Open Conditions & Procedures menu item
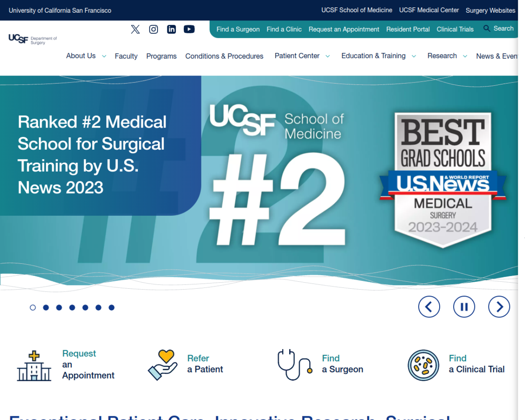The width and height of the screenshot is (525, 420). [x=224, y=56]
